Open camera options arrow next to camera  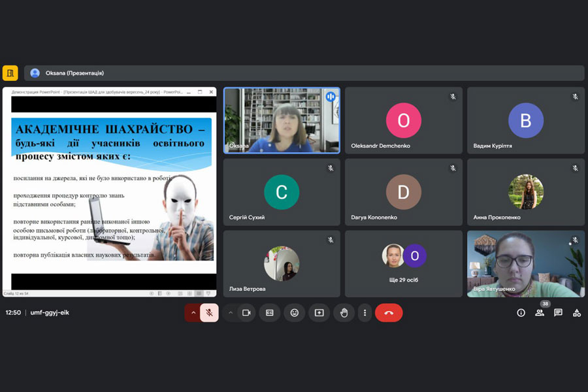tap(231, 312)
